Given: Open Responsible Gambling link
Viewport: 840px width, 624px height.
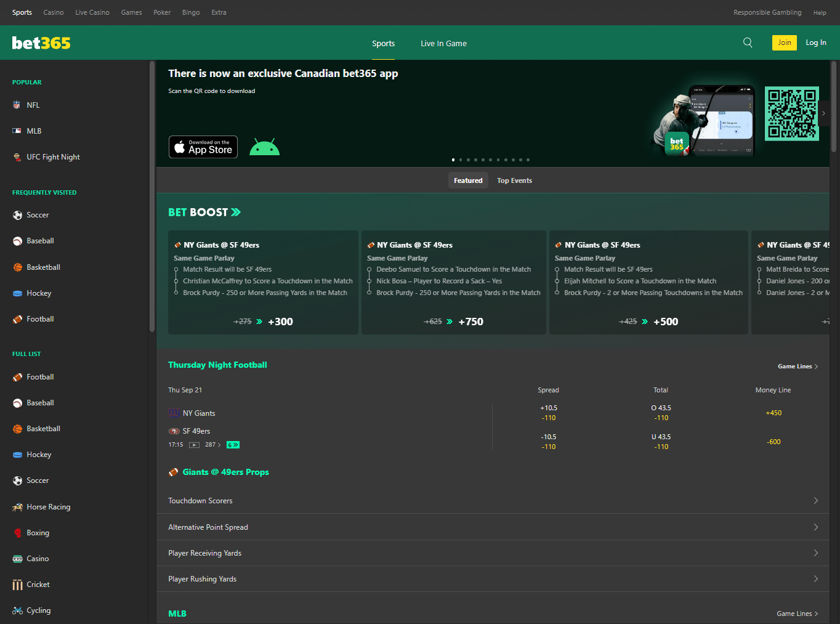Looking at the screenshot, I should pyautogui.click(x=767, y=12).
